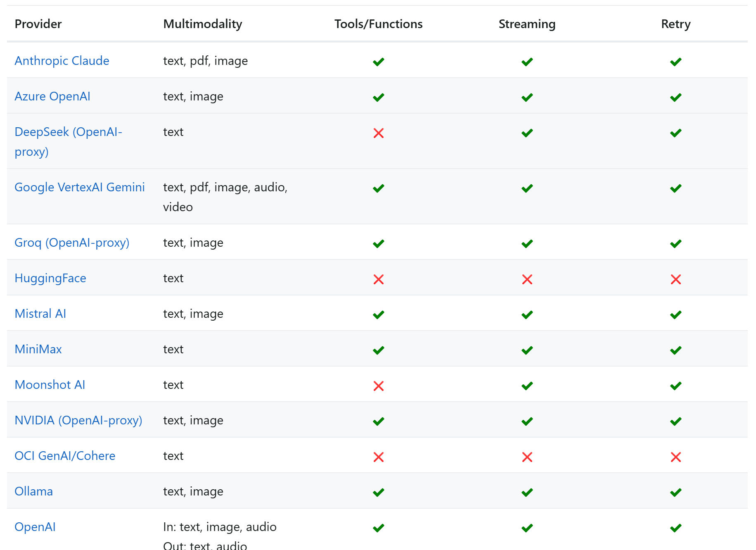Select "In: text, image, audio" cell text
756x550 pixels.
click(x=220, y=527)
